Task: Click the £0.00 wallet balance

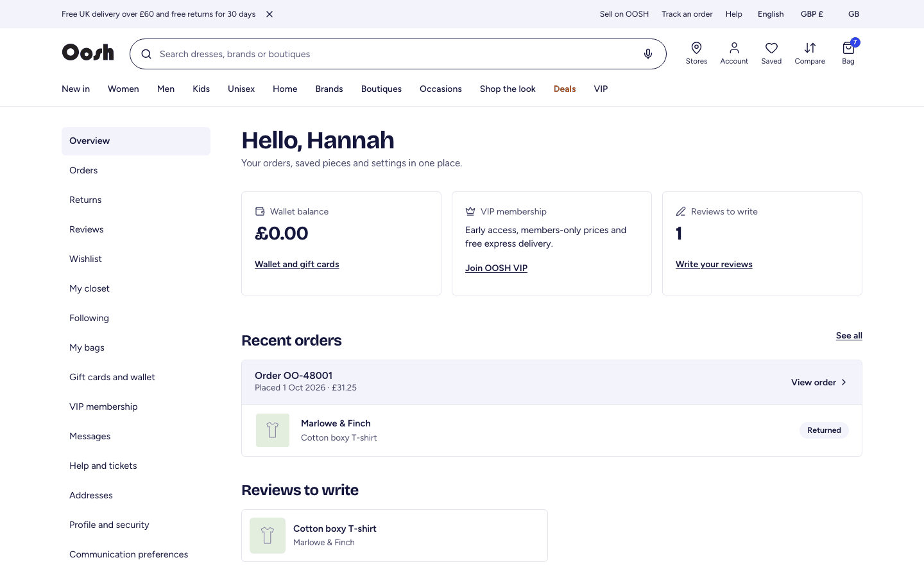Action: pos(282,233)
